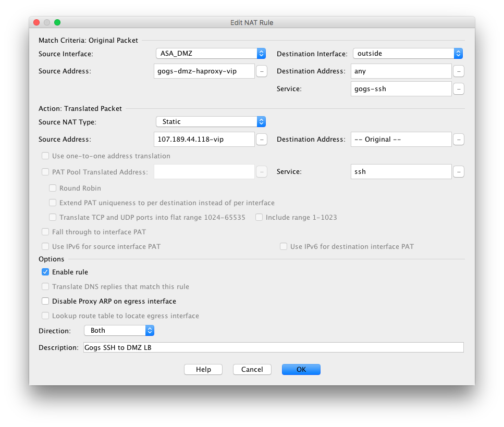Image resolution: width=504 pixels, height=427 pixels.
Task: Change the Direction dropdown from Both
Action: point(119,330)
